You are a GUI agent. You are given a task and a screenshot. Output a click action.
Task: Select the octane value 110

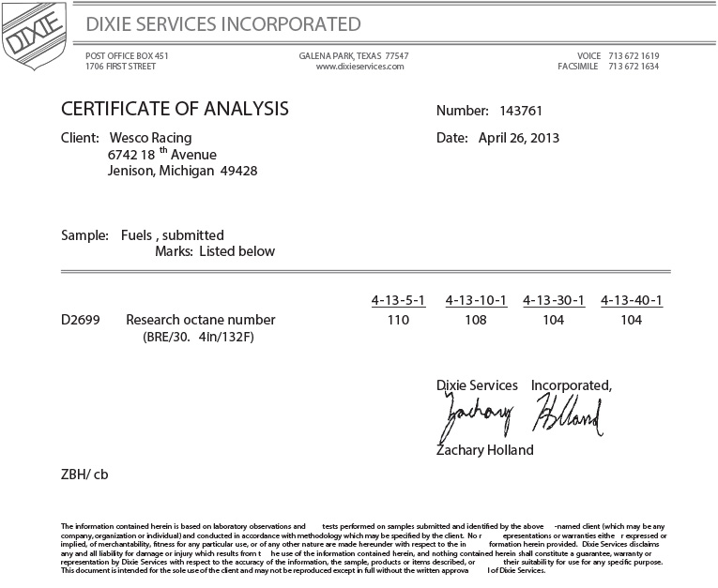[398, 320]
